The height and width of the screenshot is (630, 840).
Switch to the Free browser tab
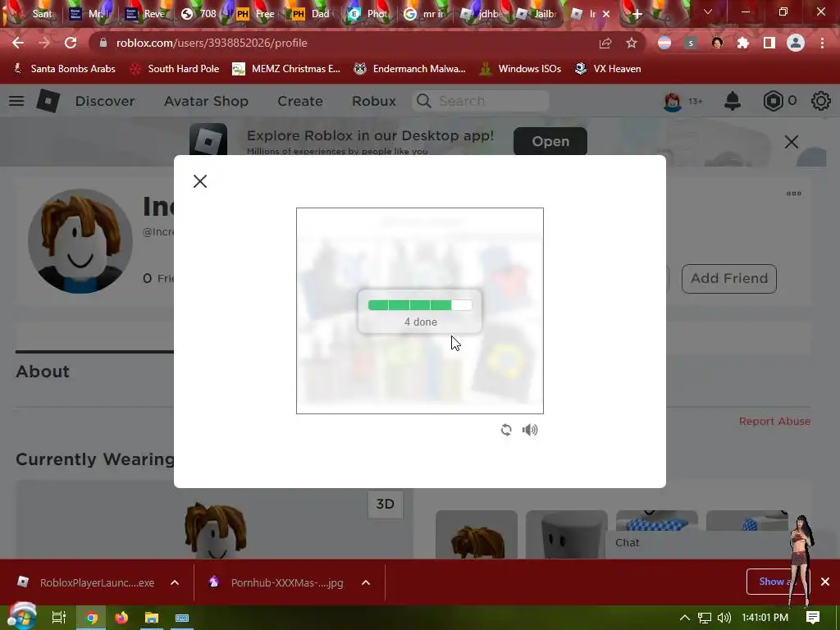click(x=256, y=14)
